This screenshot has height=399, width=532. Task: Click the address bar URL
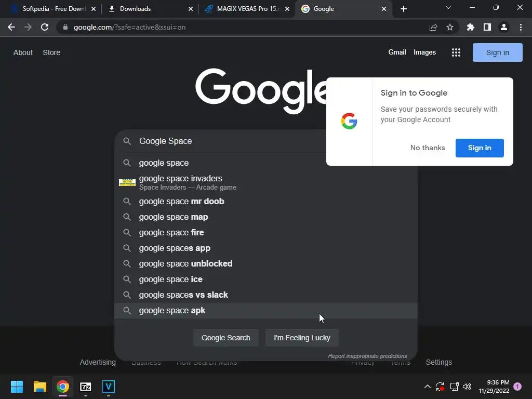pos(129,27)
